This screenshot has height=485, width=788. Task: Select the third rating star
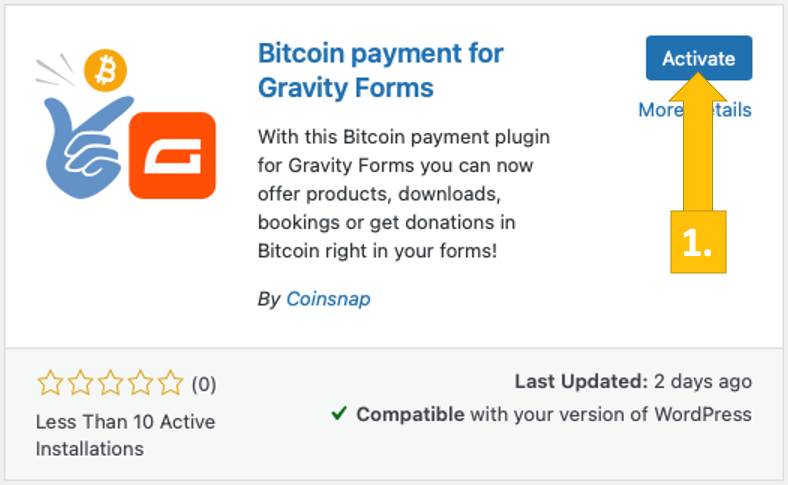[110, 383]
